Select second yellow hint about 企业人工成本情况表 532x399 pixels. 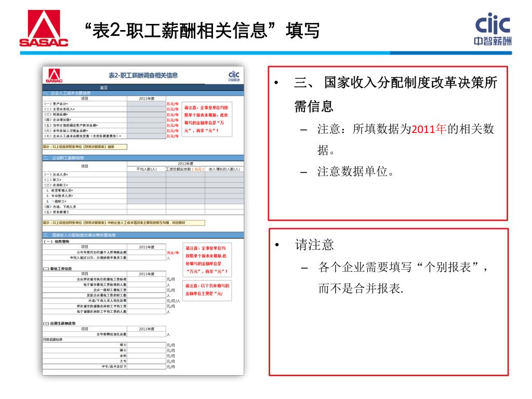coord(124,223)
